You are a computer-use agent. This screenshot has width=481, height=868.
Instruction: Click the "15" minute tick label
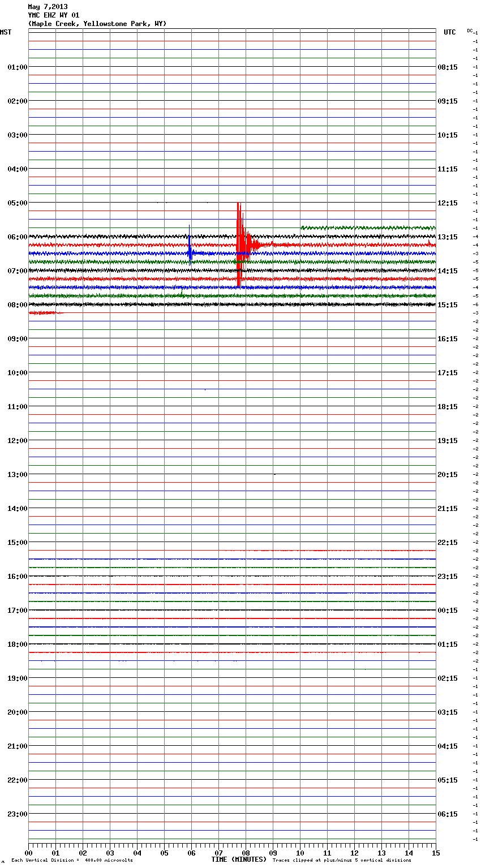pos(436,853)
